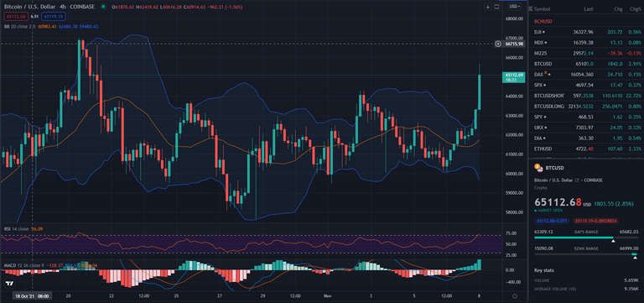Select the DAX row in watchlist
The height and width of the screenshot is (303, 644).
coord(586,75)
